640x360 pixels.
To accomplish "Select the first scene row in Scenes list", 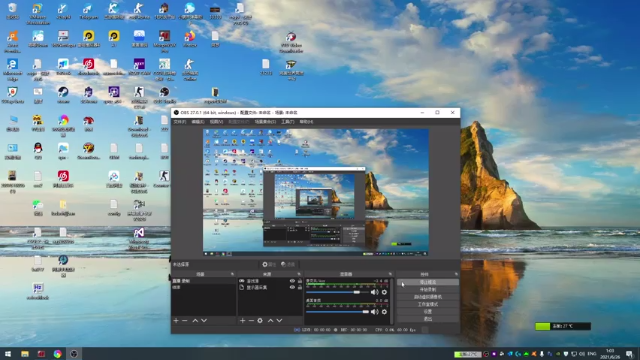I will [x=203, y=281].
